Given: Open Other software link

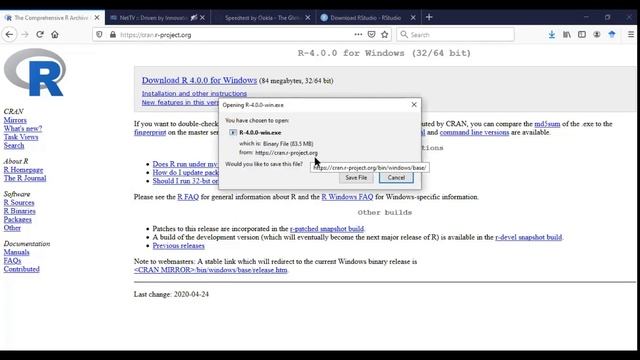Looking at the screenshot, I should pyautogui.click(x=12, y=228).
